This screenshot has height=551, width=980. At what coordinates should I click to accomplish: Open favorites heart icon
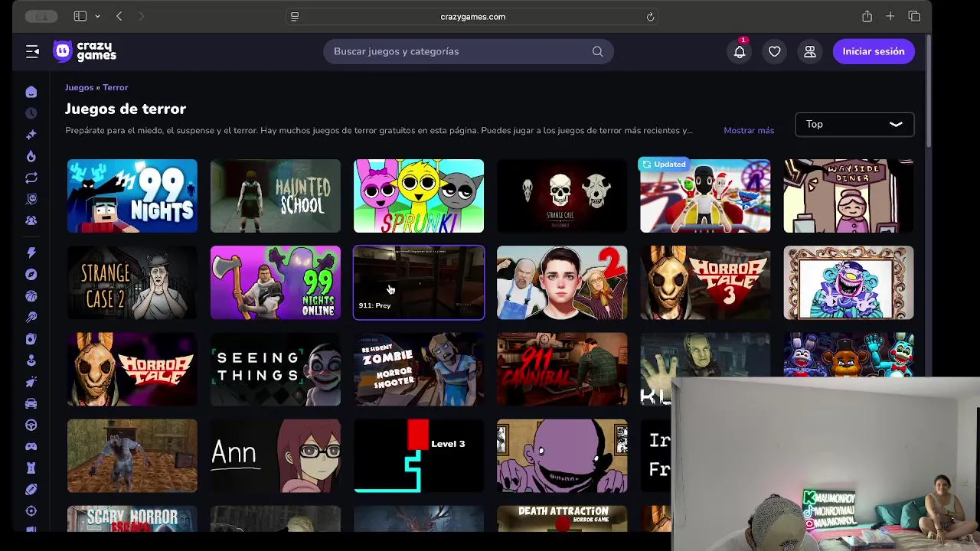[775, 51]
